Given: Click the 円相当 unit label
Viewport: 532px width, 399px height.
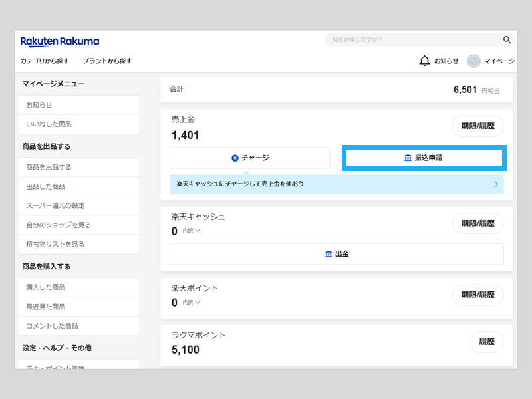Looking at the screenshot, I should [x=491, y=91].
